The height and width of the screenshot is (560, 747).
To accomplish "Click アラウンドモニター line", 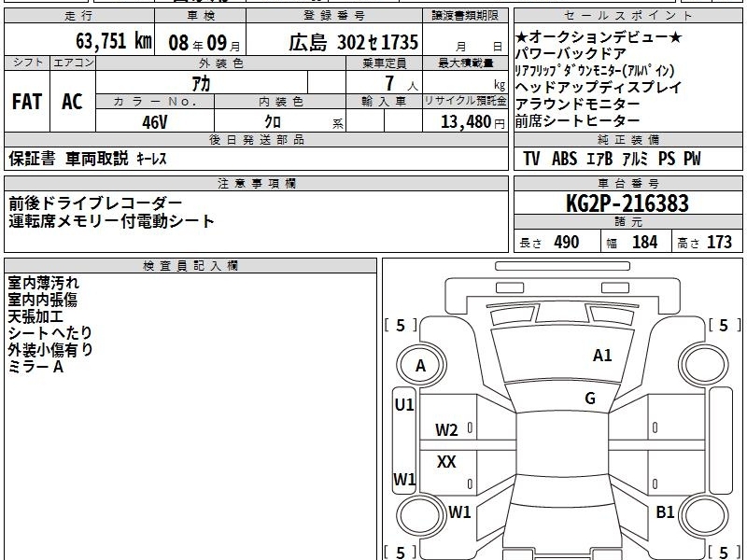I will (x=577, y=104).
